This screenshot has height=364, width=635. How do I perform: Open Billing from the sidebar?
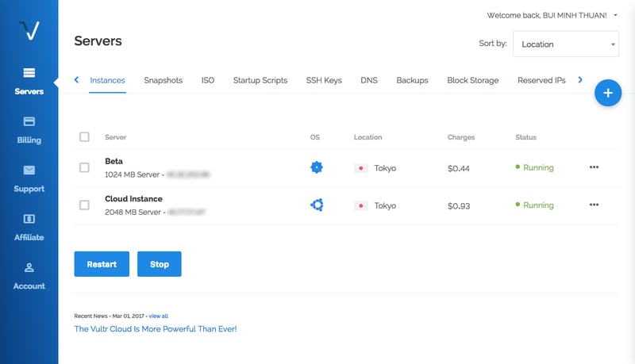[x=29, y=129]
